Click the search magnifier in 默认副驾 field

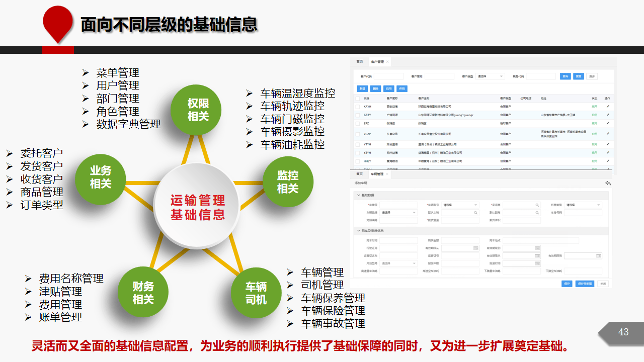click(537, 213)
